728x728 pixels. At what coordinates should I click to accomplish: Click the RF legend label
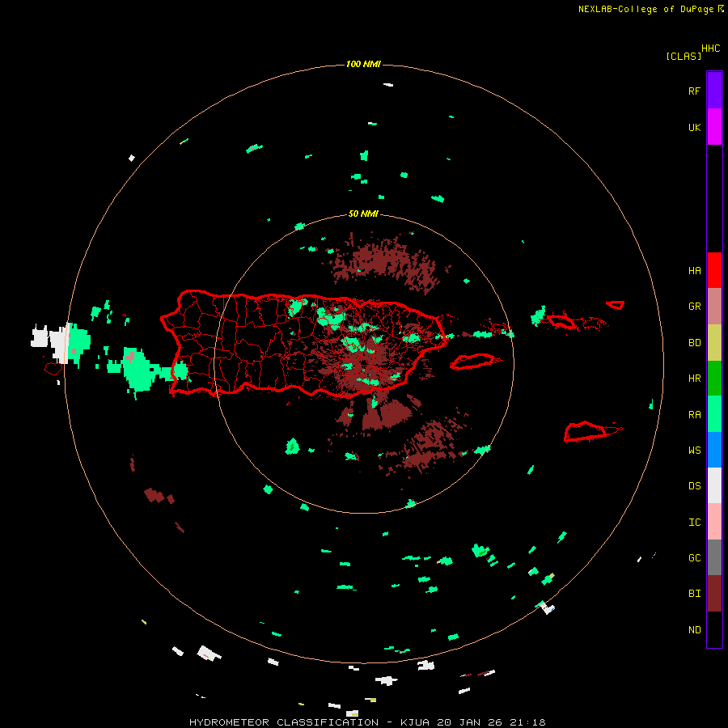(x=694, y=91)
